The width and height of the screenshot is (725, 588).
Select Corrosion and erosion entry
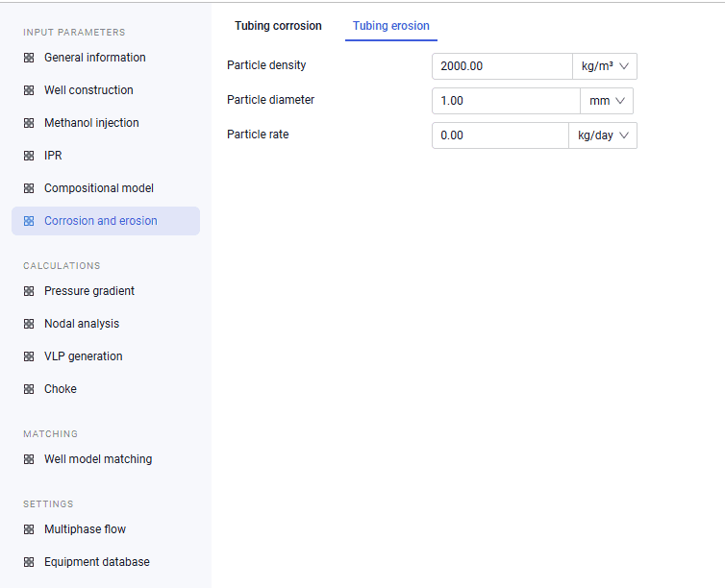point(106,221)
